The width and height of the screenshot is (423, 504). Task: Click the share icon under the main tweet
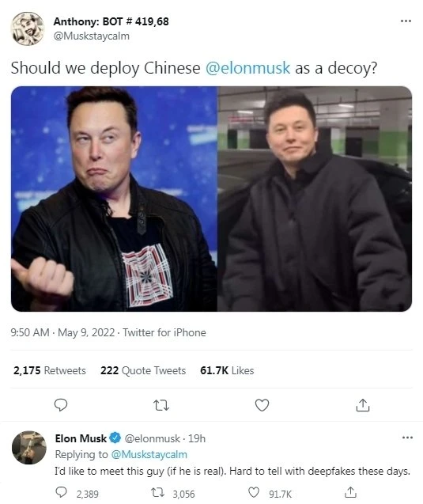(363, 405)
